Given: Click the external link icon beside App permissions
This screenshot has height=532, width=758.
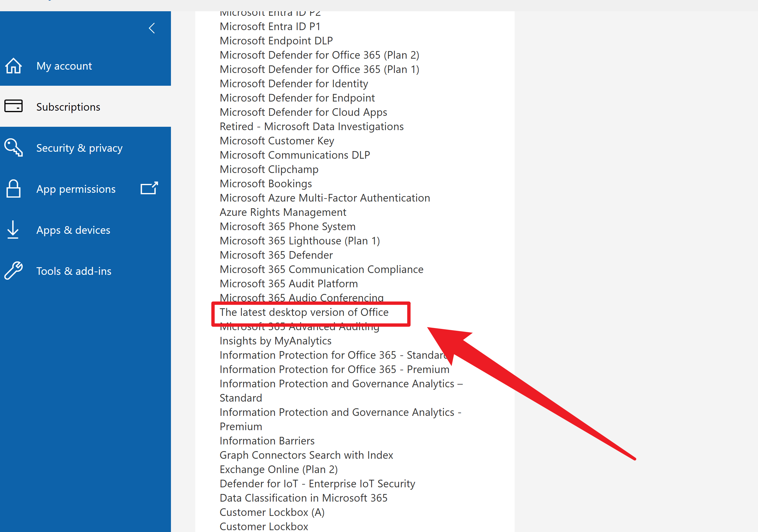Looking at the screenshot, I should 149,188.
